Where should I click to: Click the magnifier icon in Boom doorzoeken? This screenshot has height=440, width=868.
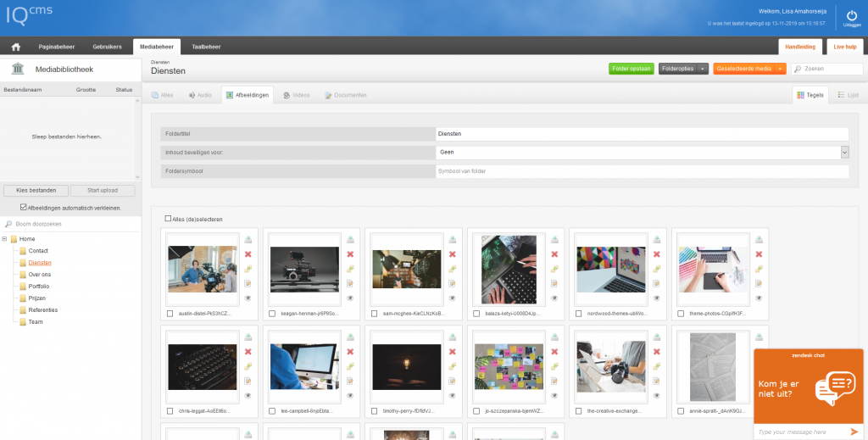pyautogui.click(x=8, y=224)
